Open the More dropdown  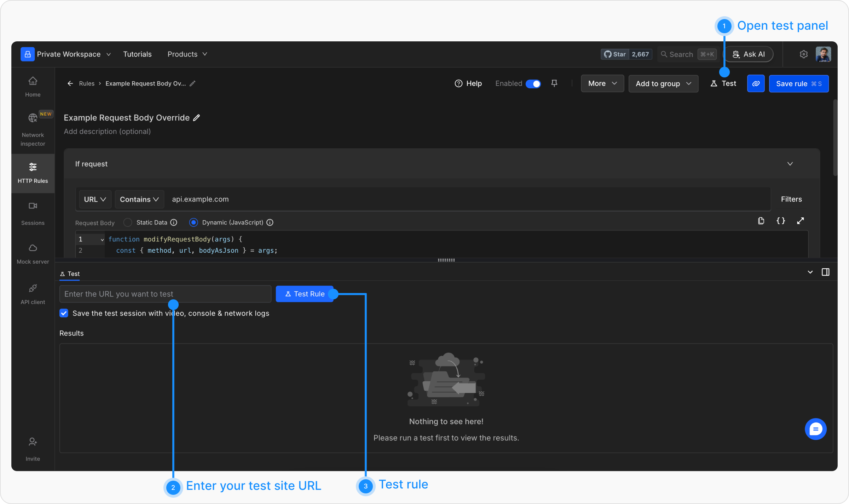pyautogui.click(x=602, y=84)
